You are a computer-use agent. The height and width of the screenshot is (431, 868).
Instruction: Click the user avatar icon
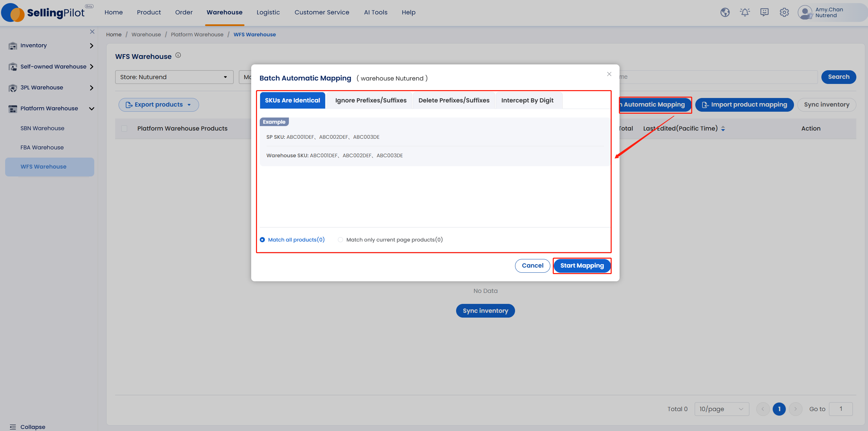click(805, 13)
